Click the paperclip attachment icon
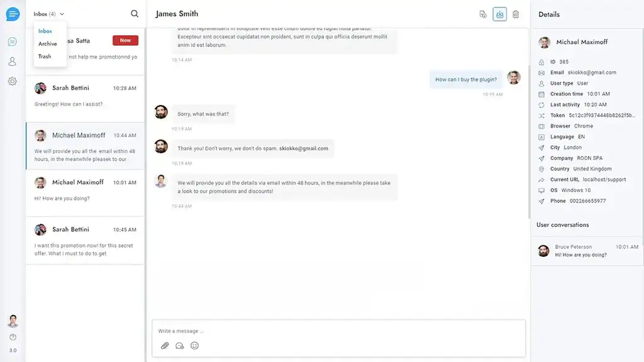This screenshot has width=644, height=362. 165,346
